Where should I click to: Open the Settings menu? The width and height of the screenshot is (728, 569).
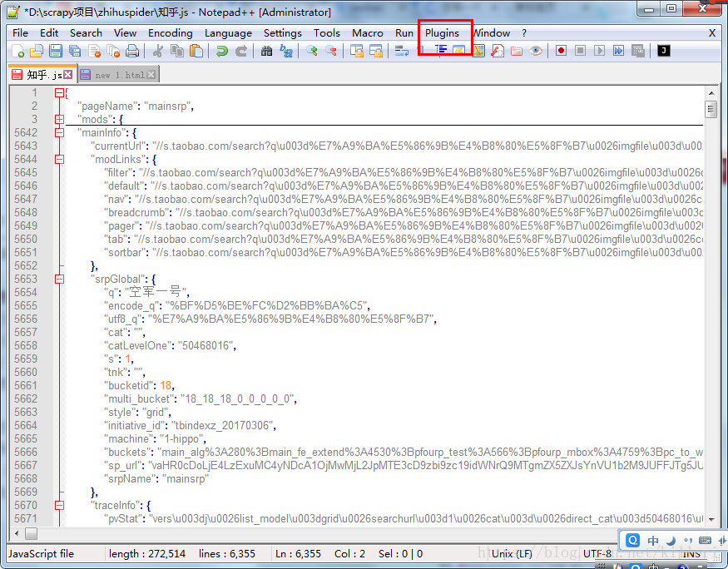coord(282,33)
